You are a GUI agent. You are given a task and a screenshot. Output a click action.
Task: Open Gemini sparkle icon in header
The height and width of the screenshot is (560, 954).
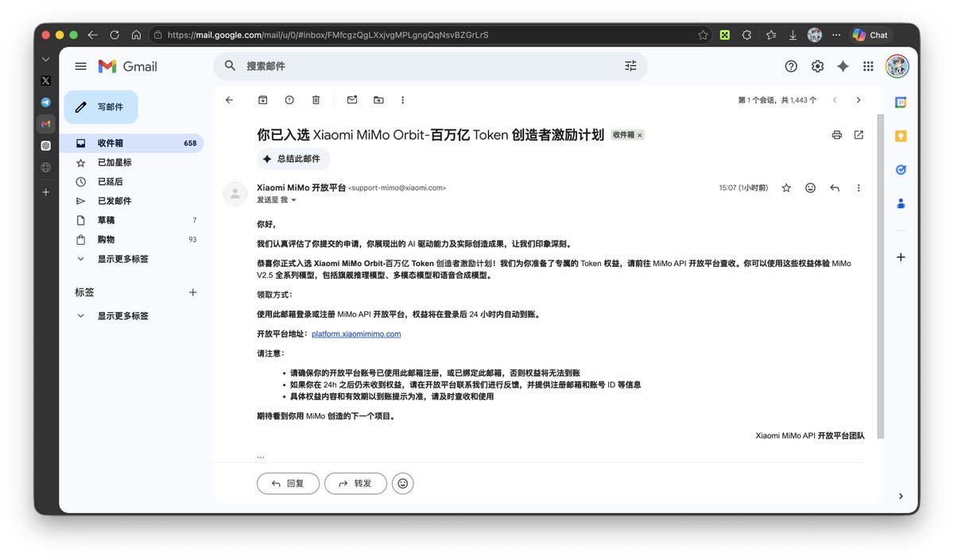click(x=843, y=67)
